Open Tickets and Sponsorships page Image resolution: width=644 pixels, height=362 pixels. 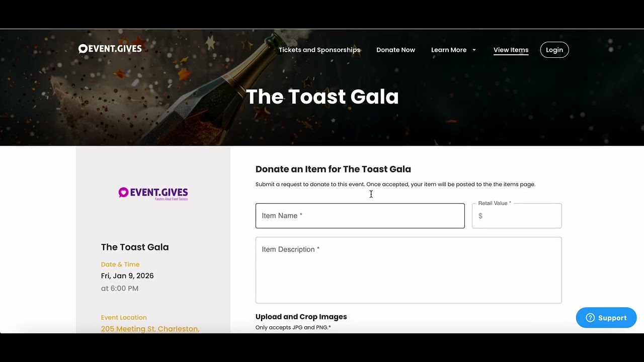coord(319,50)
